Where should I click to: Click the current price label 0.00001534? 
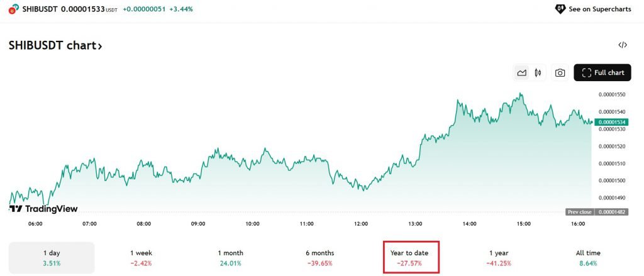(612, 122)
